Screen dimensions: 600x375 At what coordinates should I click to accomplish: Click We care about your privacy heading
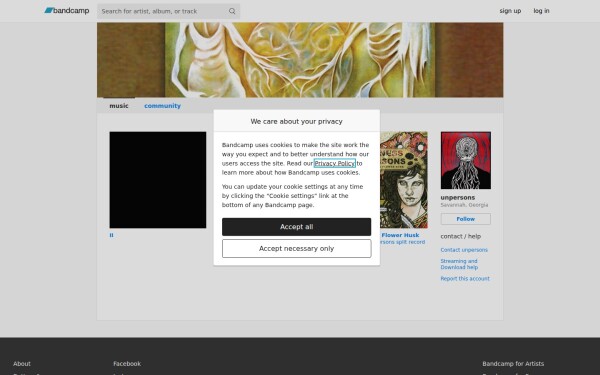click(x=297, y=121)
